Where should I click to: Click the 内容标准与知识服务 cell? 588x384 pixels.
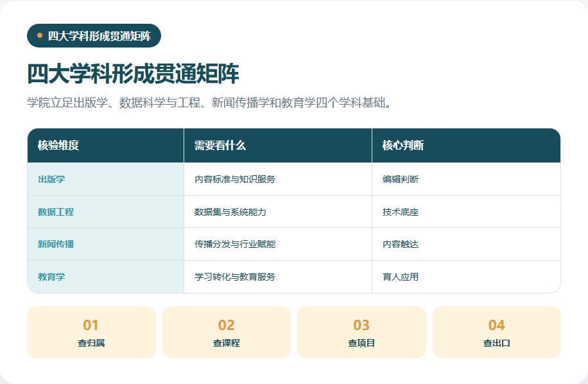pyautogui.click(x=278, y=179)
